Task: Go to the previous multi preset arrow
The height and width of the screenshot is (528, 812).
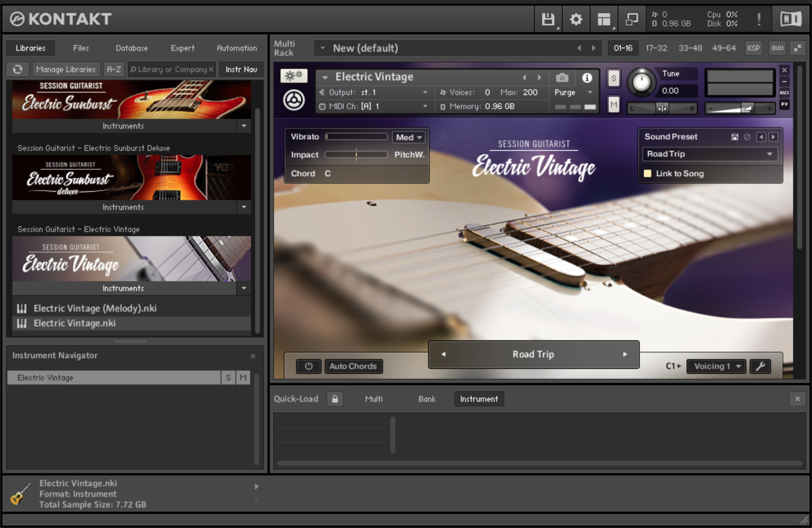Action: (x=579, y=48)
